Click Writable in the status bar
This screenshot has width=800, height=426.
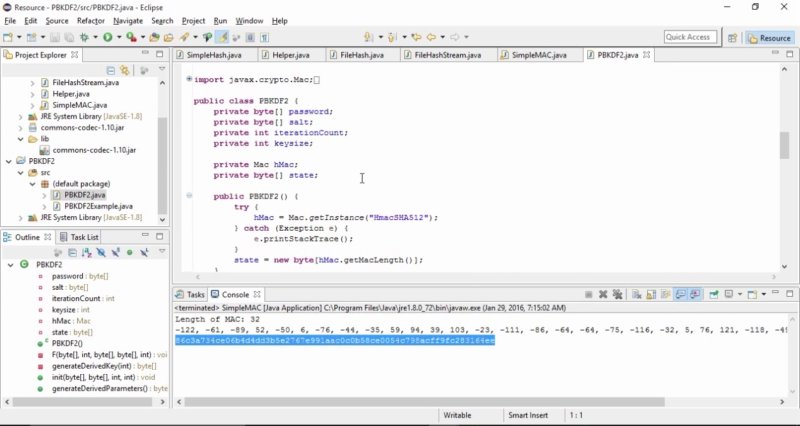tap(457, 415)
